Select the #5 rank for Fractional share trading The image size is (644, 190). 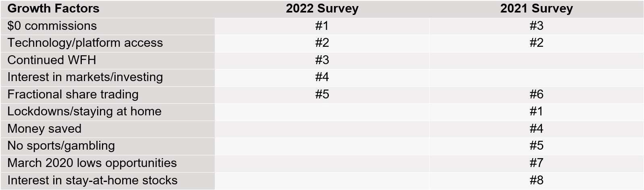322,94
